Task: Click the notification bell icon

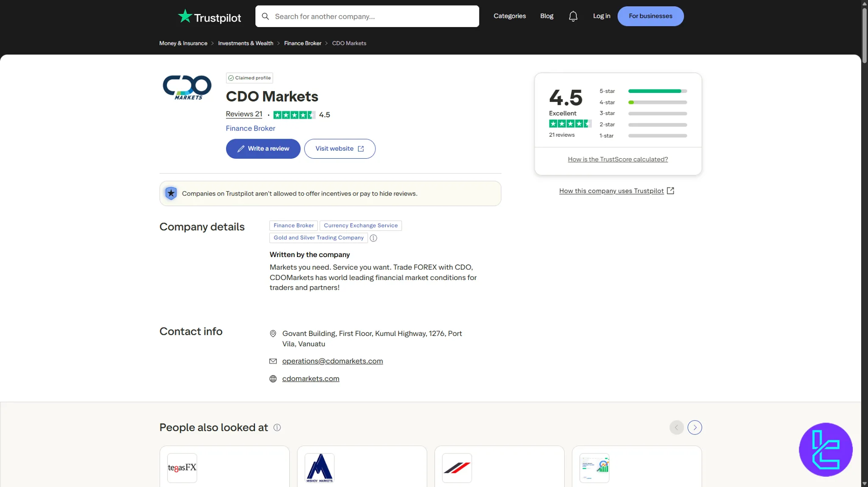Action: click(573, 16)
